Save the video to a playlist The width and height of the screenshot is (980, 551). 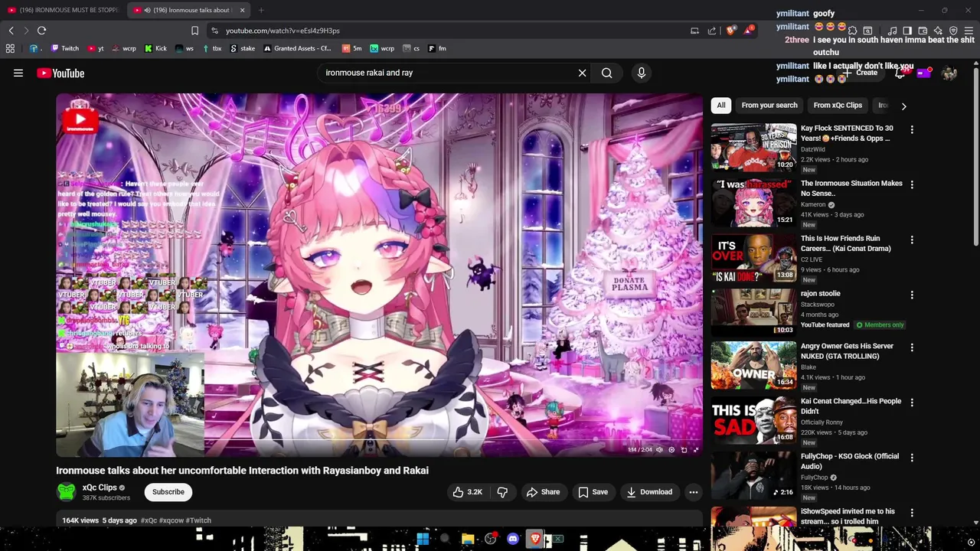(593, 492)
